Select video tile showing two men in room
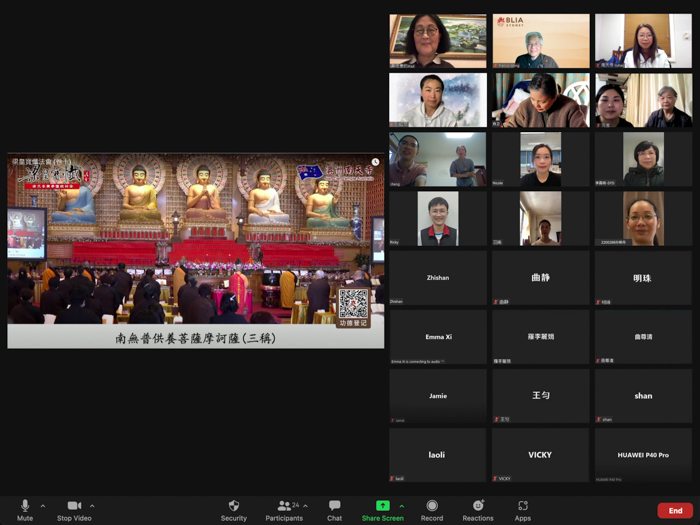Viewport: 700px width, 525px height. click(438, 159)
